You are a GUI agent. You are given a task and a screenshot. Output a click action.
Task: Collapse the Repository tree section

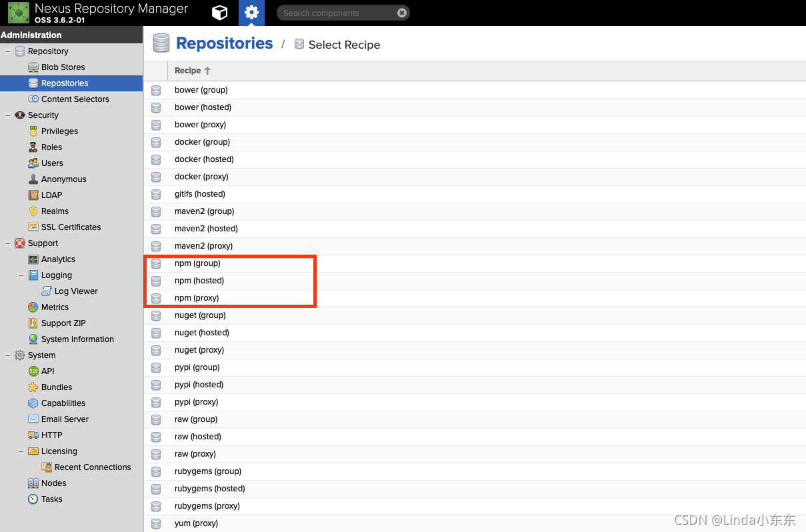8,51
